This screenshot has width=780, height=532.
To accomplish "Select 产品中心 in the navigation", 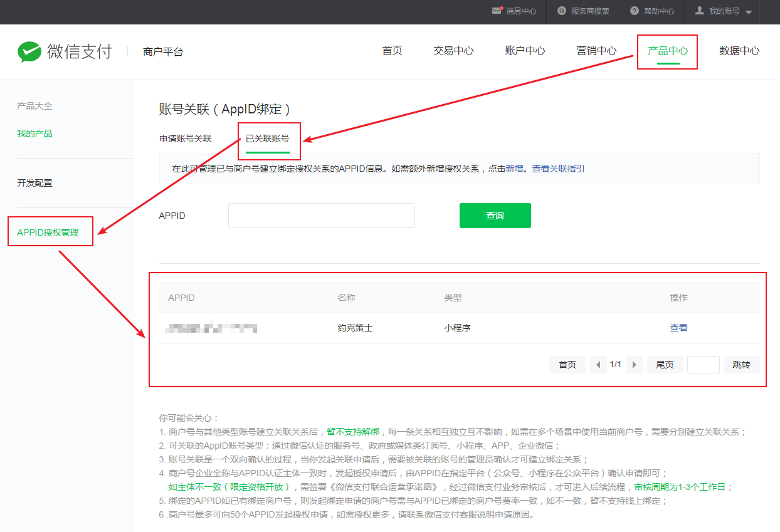I will (668, 51).
